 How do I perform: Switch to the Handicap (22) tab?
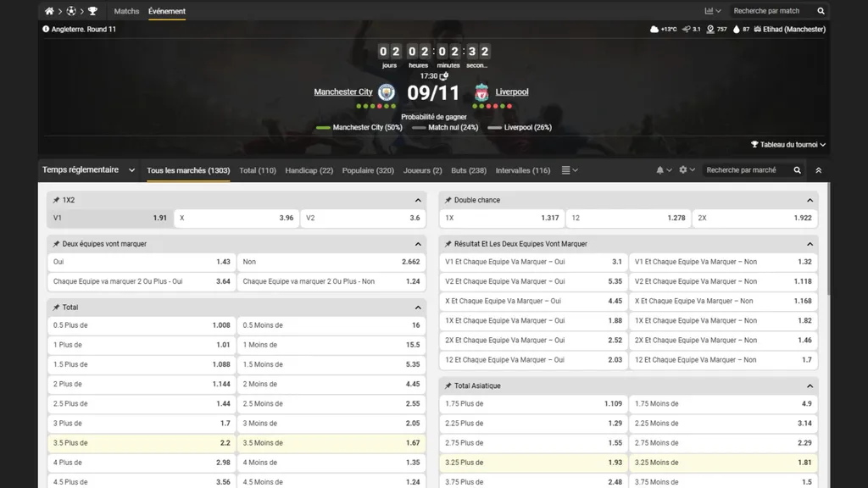click(309, 170)
